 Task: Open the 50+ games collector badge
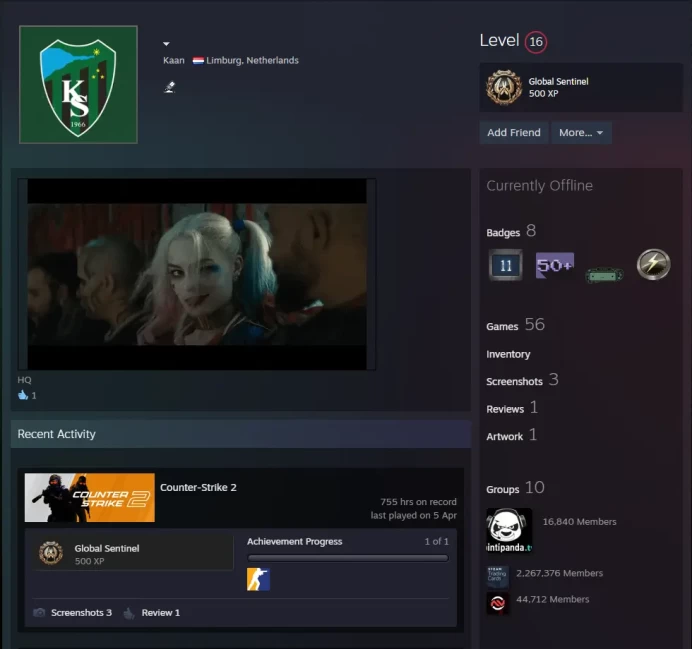[555, 265]
